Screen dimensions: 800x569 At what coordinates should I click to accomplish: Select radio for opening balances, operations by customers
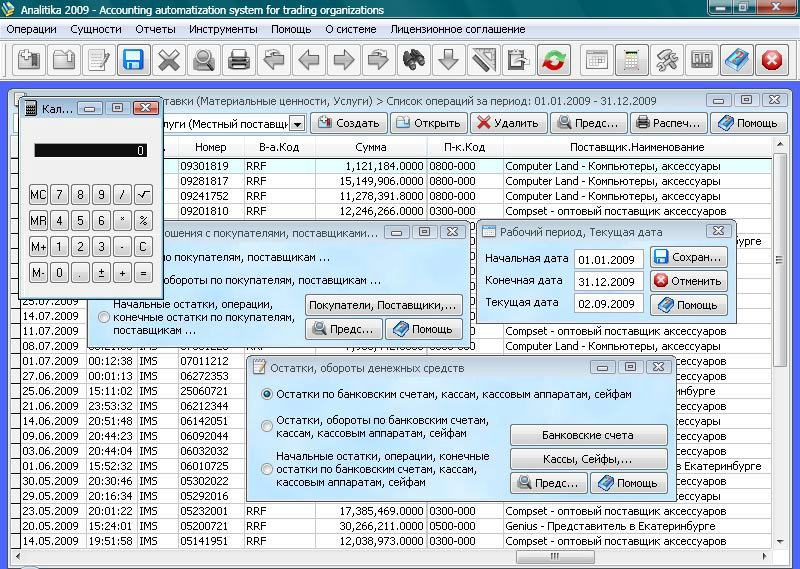point(104,317)
